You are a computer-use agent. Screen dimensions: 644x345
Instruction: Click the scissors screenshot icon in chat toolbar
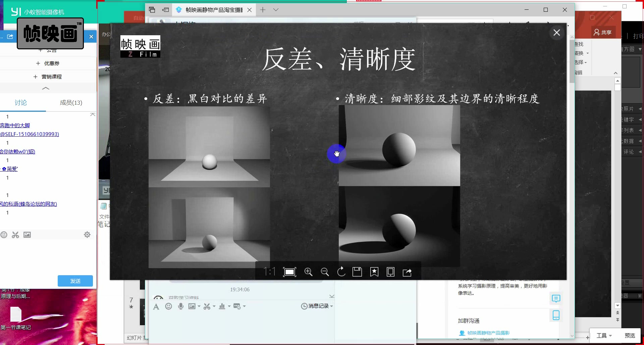207,306
